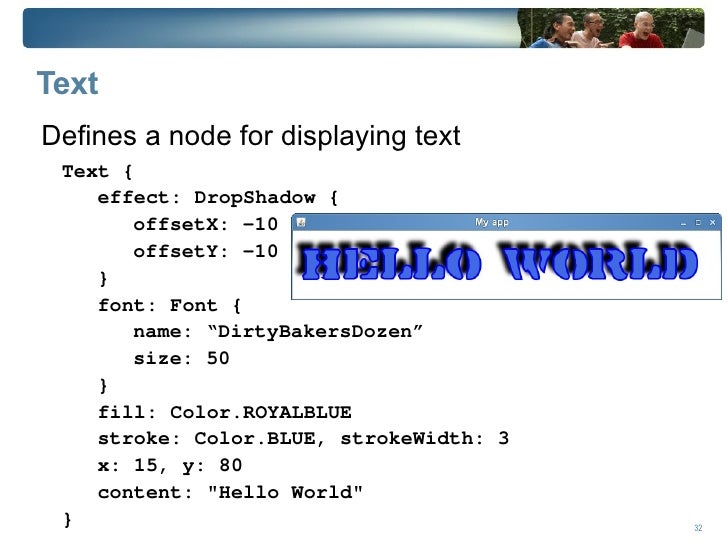Click the header photo of three people
Screen dimensions: 728x546
pyautogui.click(x=611, y=28)
